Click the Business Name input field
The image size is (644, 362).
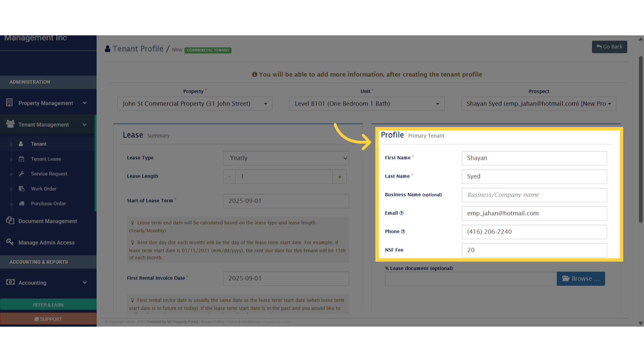tap(534, 195)
